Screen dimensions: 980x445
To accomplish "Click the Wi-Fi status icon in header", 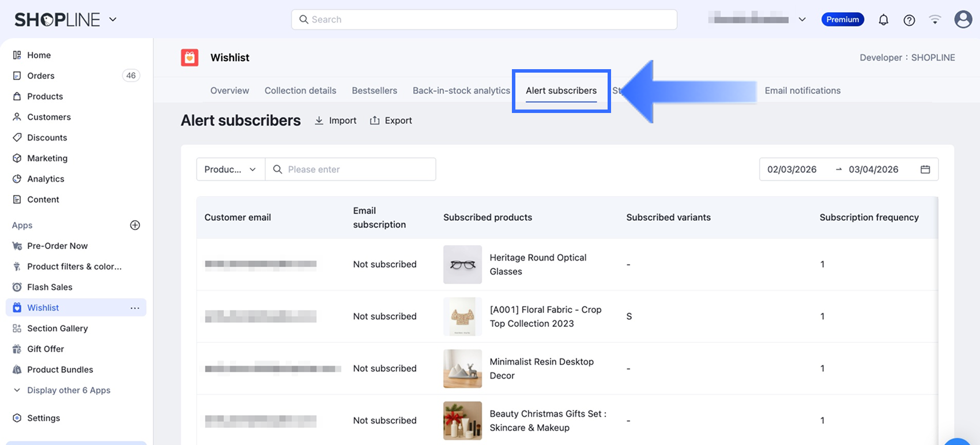I will (935, 20).
